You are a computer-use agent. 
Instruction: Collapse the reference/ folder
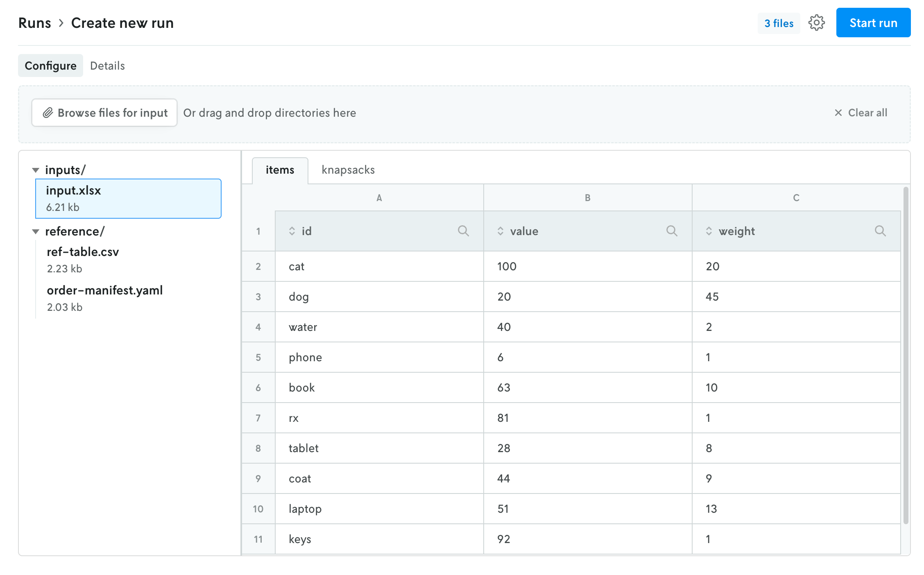[x=36, y=231]
